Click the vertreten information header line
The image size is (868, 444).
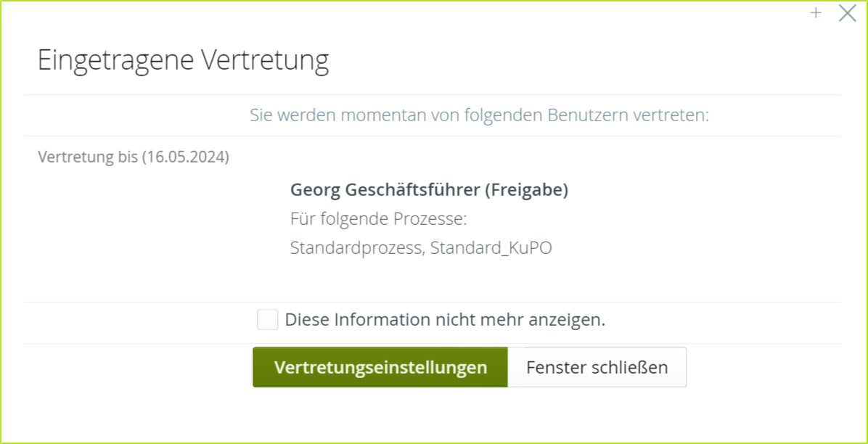[480, 115]
